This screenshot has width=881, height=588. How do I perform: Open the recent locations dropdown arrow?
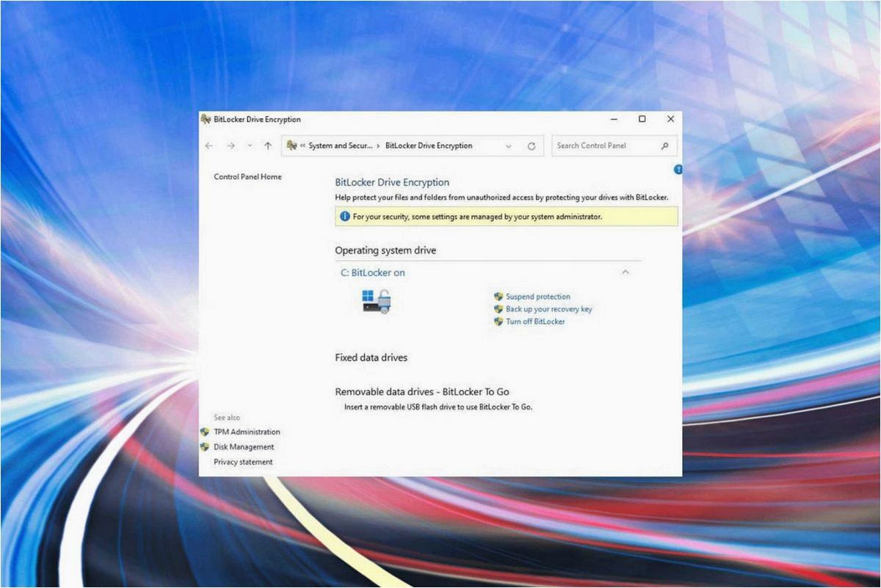coord(250,146)
